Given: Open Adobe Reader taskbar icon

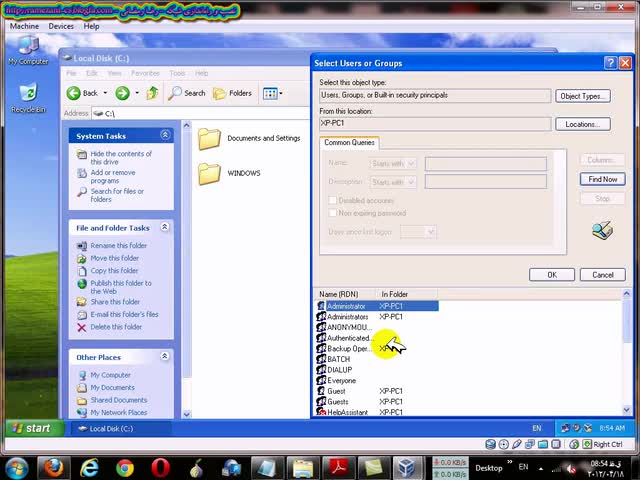Looking at the screenshot, I should point(339,468).
